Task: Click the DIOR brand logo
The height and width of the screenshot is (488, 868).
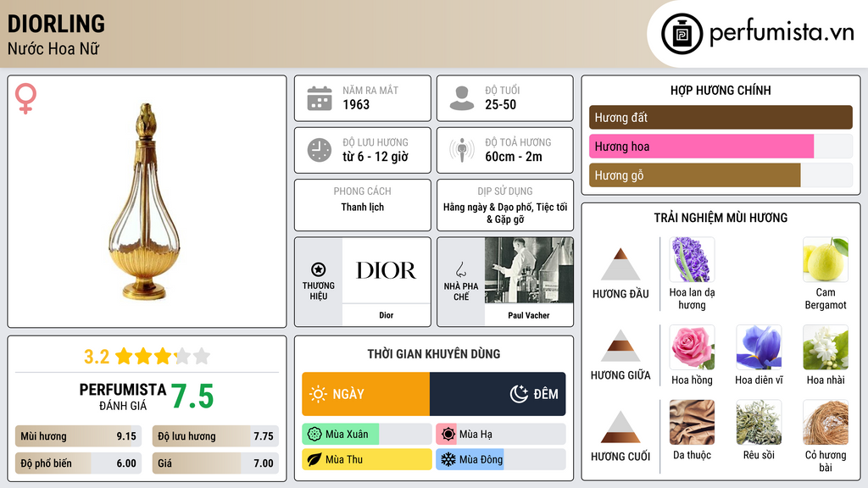Action: click(x=386, y=270)
